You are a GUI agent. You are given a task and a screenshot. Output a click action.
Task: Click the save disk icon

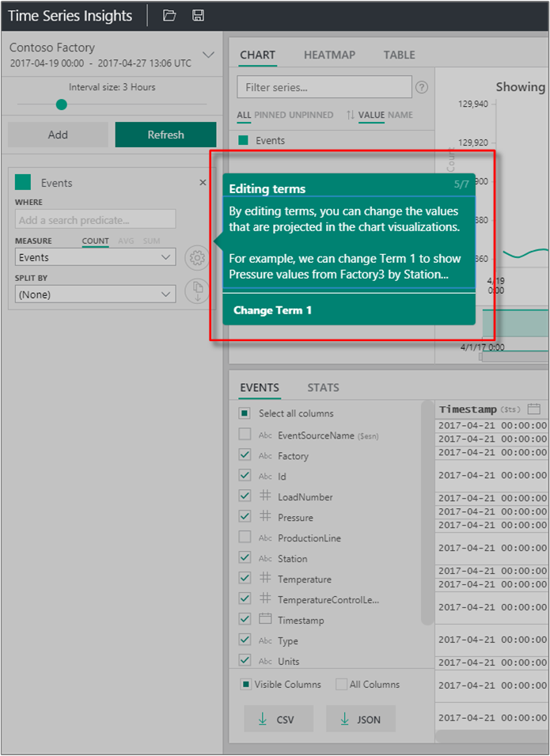tap(198, 15)
